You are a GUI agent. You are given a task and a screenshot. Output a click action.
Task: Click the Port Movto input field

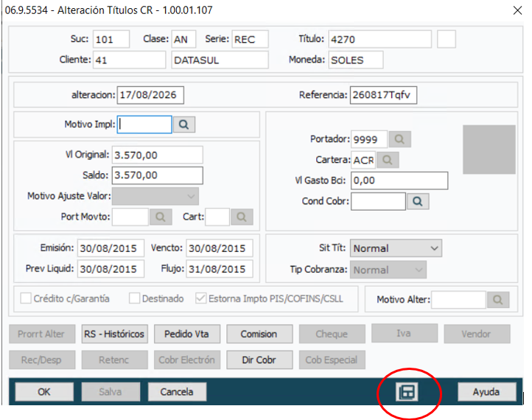point(130,217)
